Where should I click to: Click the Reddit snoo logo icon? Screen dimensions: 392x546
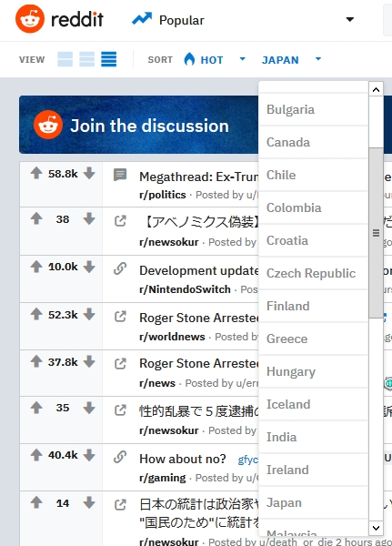[x=30, y=19]
